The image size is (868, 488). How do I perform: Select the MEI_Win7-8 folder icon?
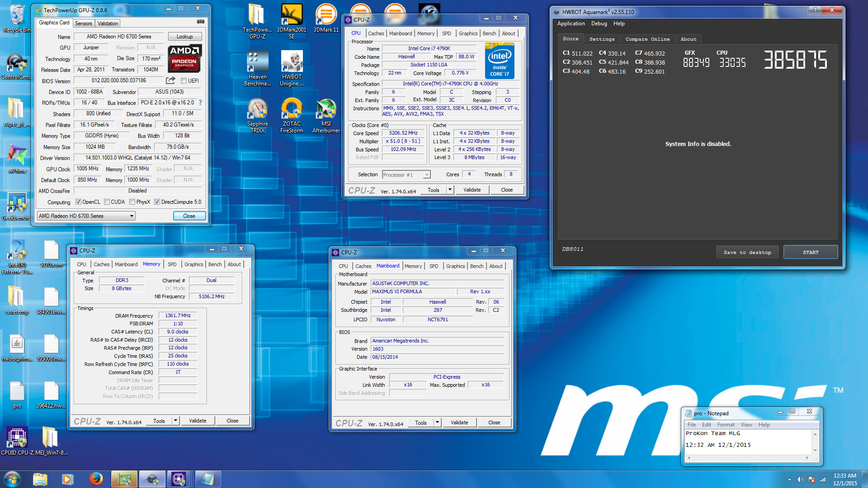click(51, 441)
